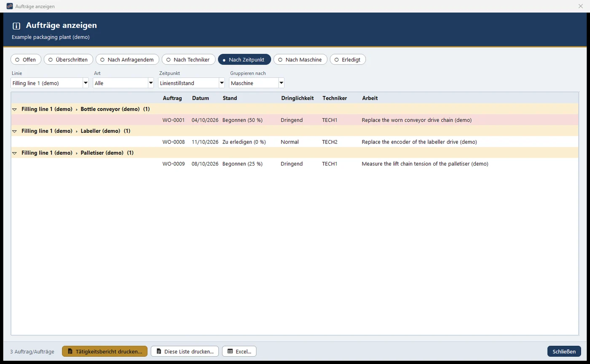Image resolution: width=590 pixels, height=364 pixels.
Task: Select the Nach Zeitpunkt filter
Action: pos(244,59)
